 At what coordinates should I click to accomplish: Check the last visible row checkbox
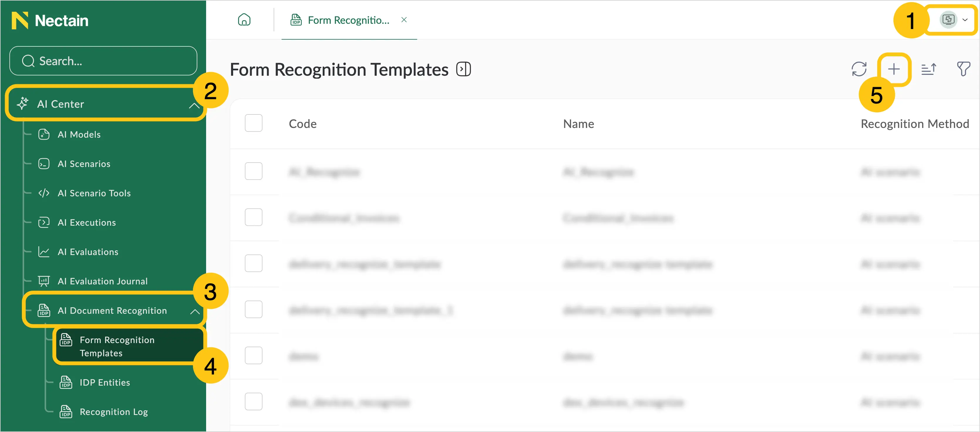point(253,401)
